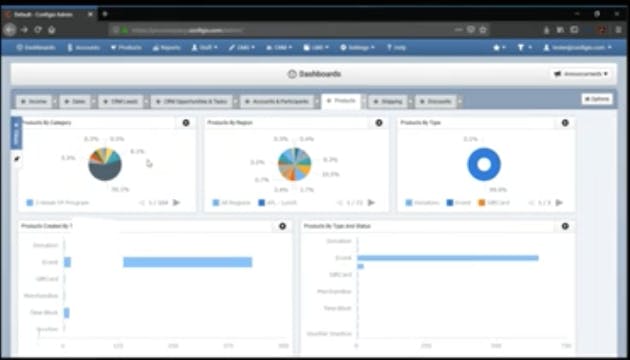630x360 pixels.
Task: Open the Settings dropdown menu
Action: coord(357,47)
